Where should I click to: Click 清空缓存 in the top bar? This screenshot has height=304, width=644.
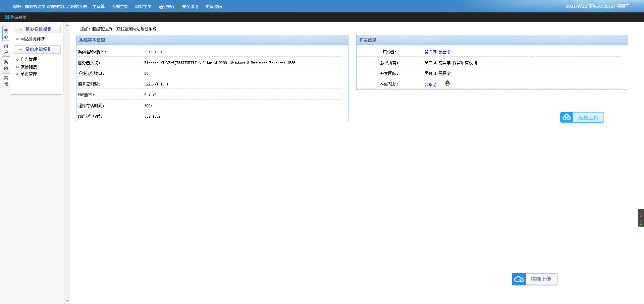point(167,6)
